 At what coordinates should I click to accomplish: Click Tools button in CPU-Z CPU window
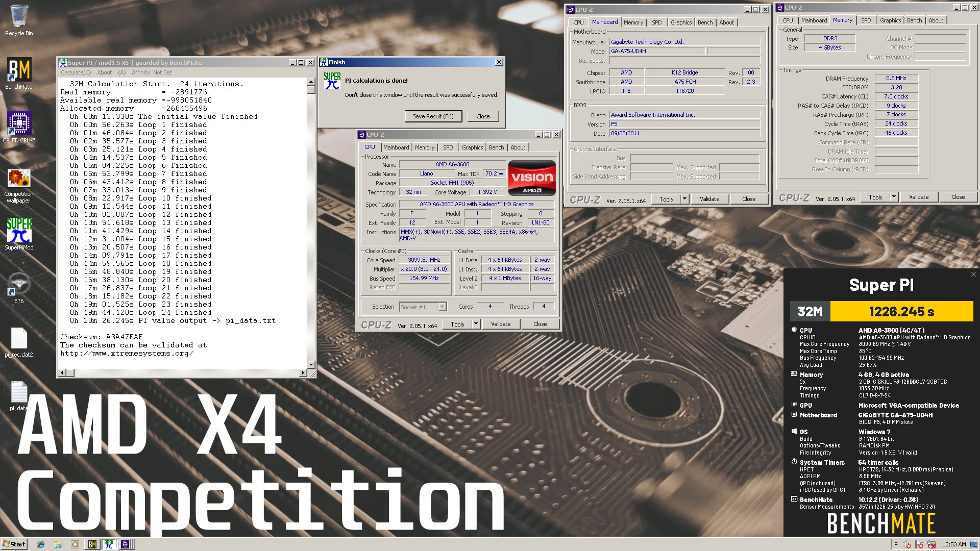[x=457, y=324]
